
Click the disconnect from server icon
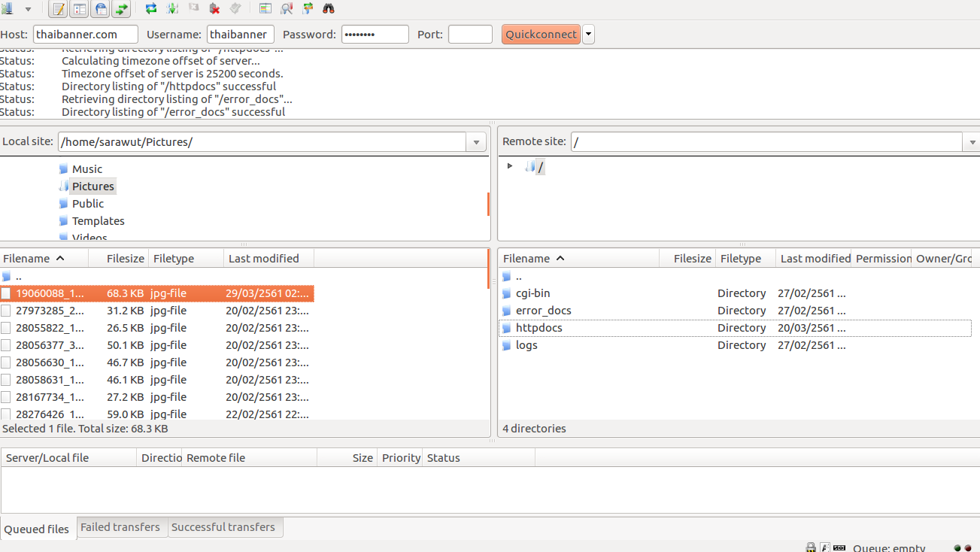point(214,9)
